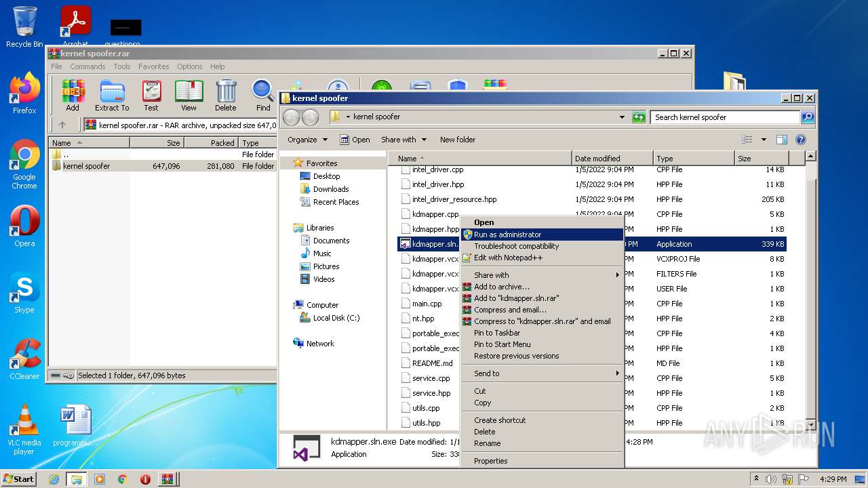
Task: Select the main.cpp file
Action: click(427, 304)
